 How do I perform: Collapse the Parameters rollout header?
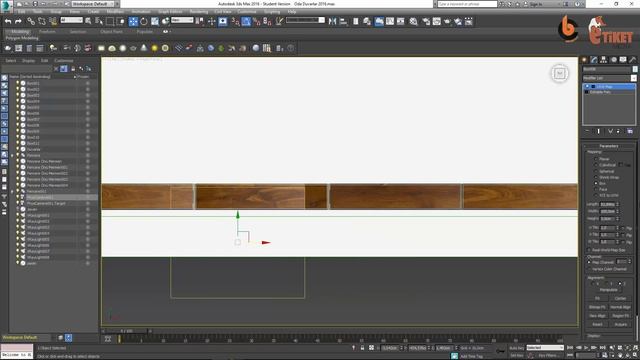[x=609, y=146]
